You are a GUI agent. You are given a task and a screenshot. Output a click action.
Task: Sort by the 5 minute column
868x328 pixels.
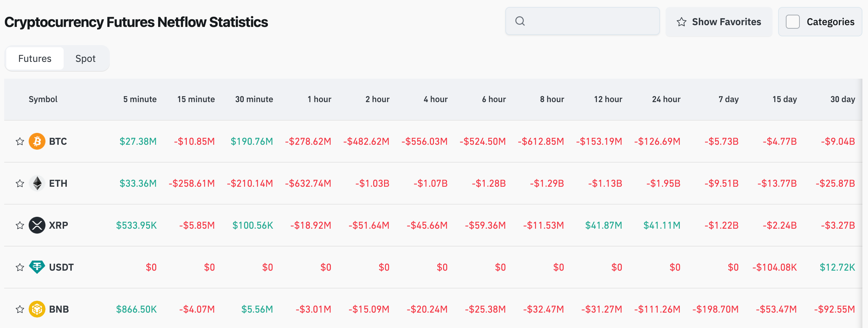[140, 99]
